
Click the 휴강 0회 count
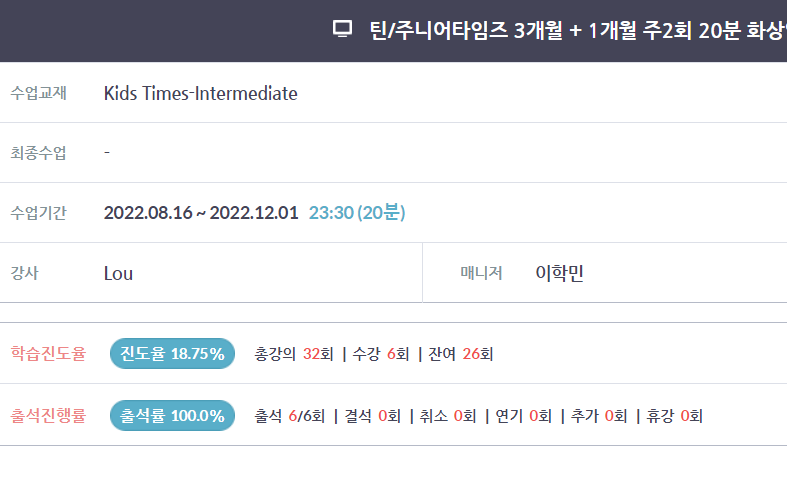click(x=675, y=416)
